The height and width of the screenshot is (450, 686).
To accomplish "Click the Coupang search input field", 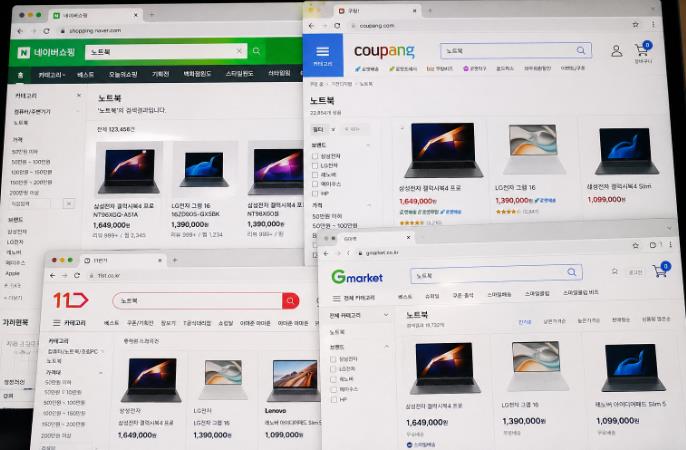I will click(x=516, y=51).
